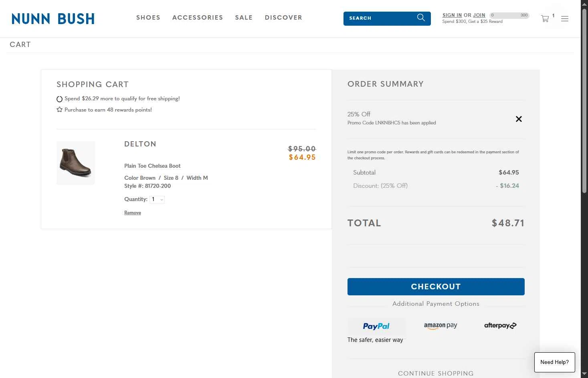Click the total amount $48.71
Viewport: 588px width, 378px height.
click(508, 223)
